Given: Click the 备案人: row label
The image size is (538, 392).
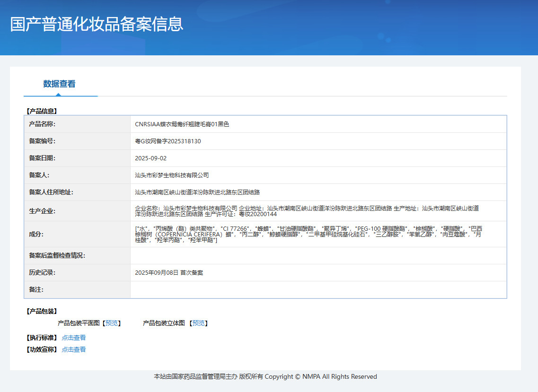Looking at the screenshot, I should point(39,175).
